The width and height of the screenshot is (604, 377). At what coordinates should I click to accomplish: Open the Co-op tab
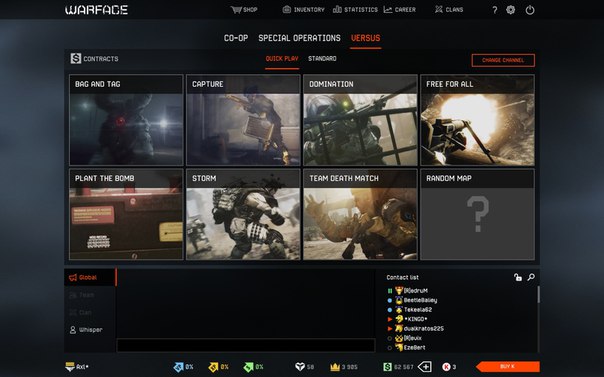pyautogui.click(x=236, y=38)
